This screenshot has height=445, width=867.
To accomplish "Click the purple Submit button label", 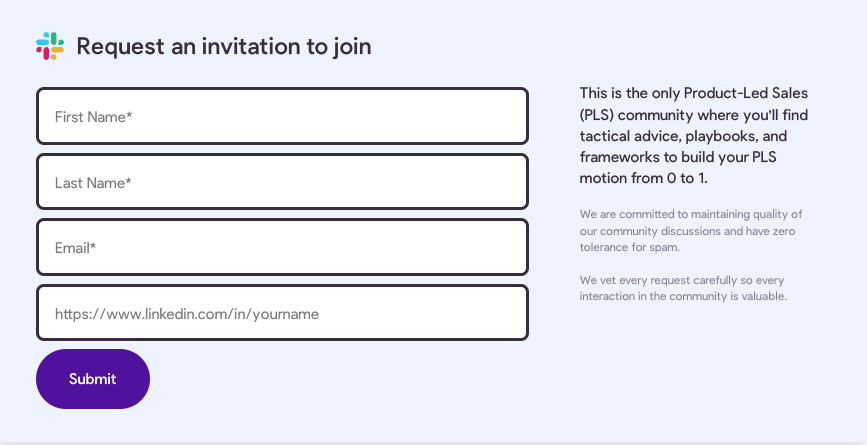I will pyautogui.click(x=93, y=379).
